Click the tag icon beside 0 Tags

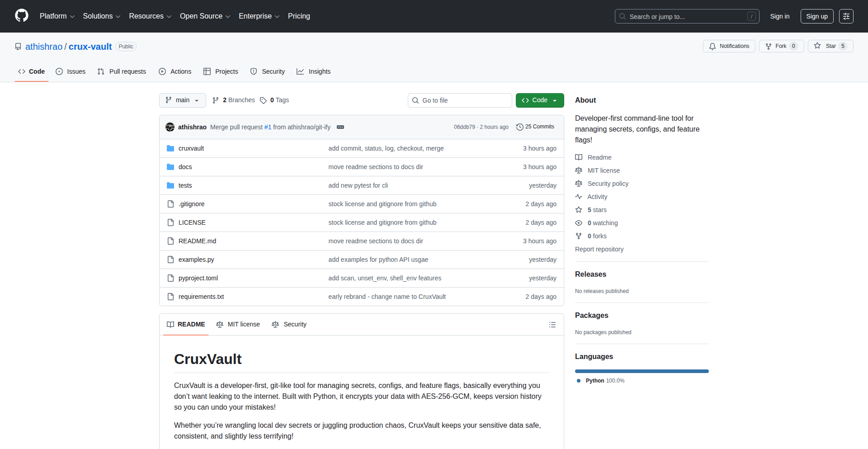[x=263, y=100]
